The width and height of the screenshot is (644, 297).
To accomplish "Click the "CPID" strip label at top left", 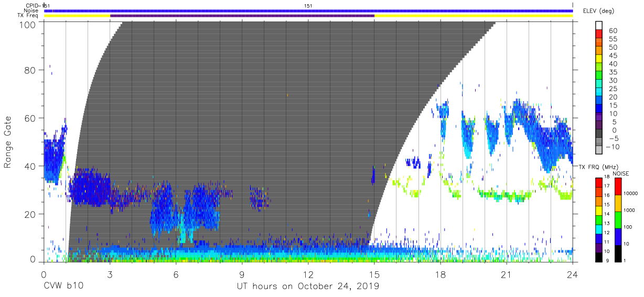I will click(x=33, y=6).
